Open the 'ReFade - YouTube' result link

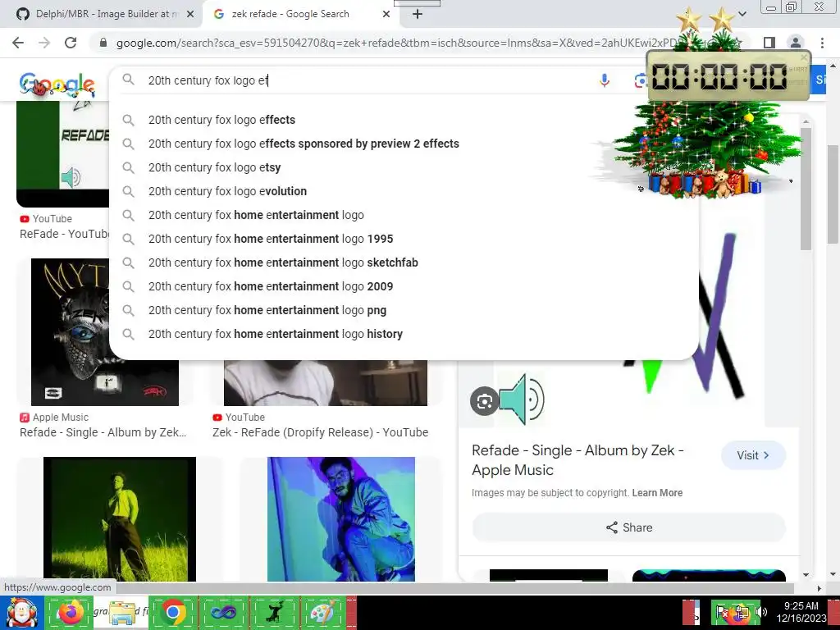coord(64,234)
